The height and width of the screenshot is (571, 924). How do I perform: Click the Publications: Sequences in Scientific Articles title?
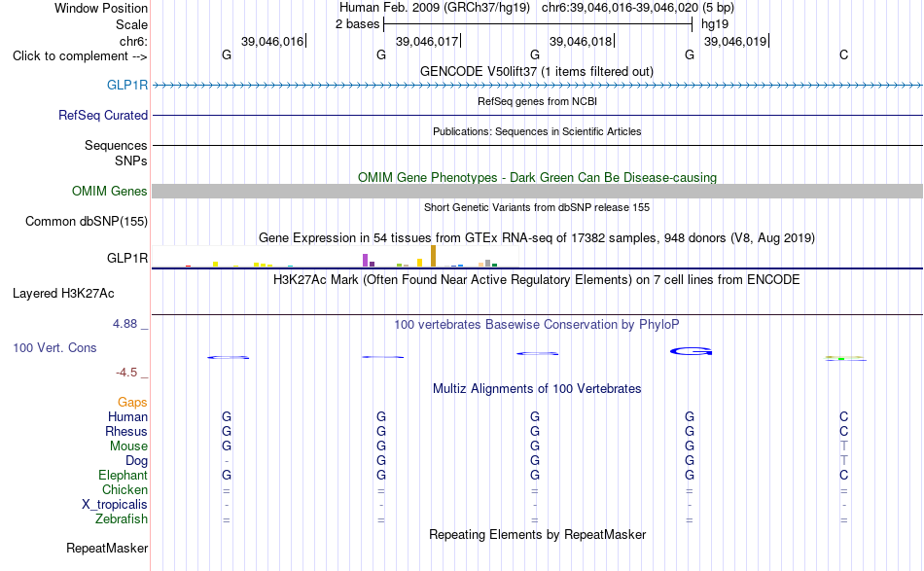click(x=537, y=131)
